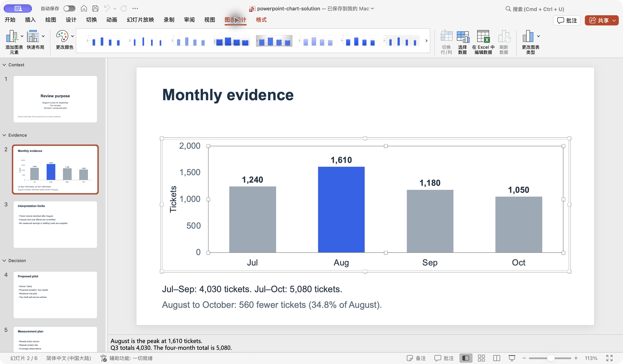623x364 pixels.
Task: Open the 动画 animations tab
Action: pos(112,20)
